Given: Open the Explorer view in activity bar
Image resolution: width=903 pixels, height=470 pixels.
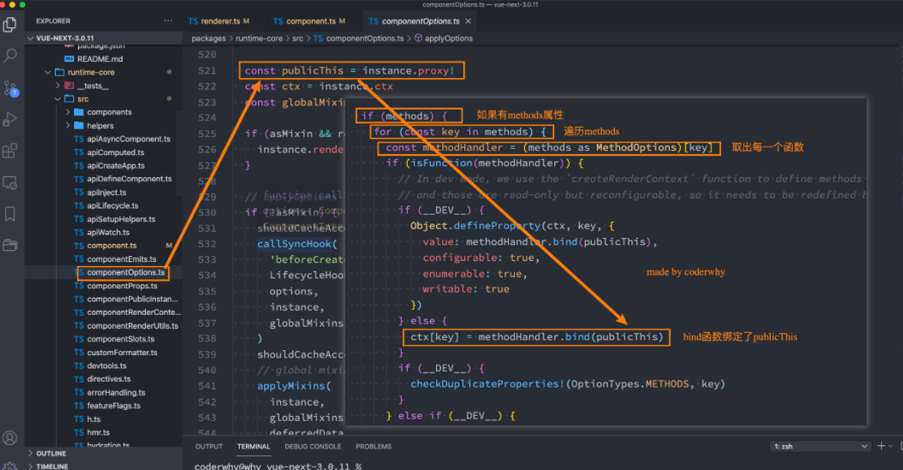Looking at the screenshot, I should pos(10,25).
